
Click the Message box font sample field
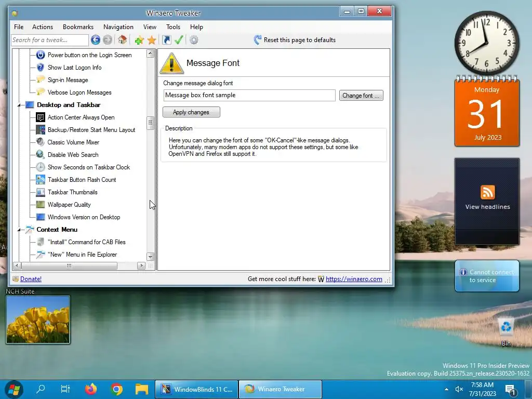point(249,96)
